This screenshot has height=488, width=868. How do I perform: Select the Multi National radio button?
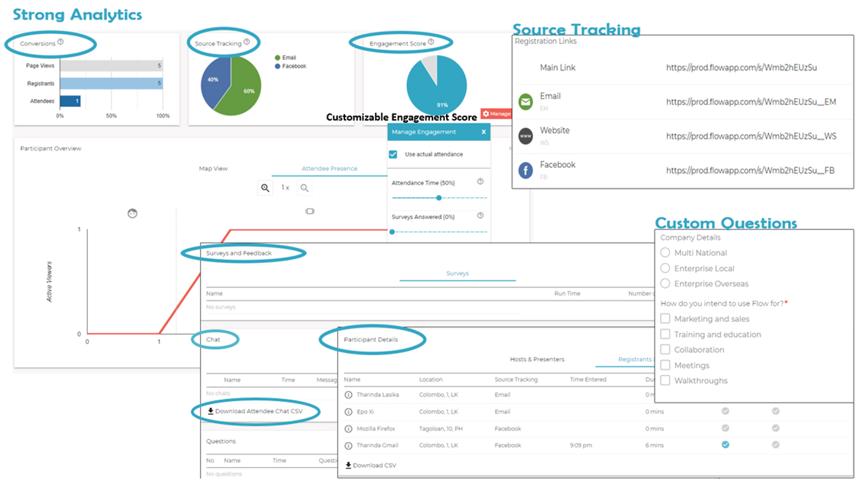(x=666, y=253)
